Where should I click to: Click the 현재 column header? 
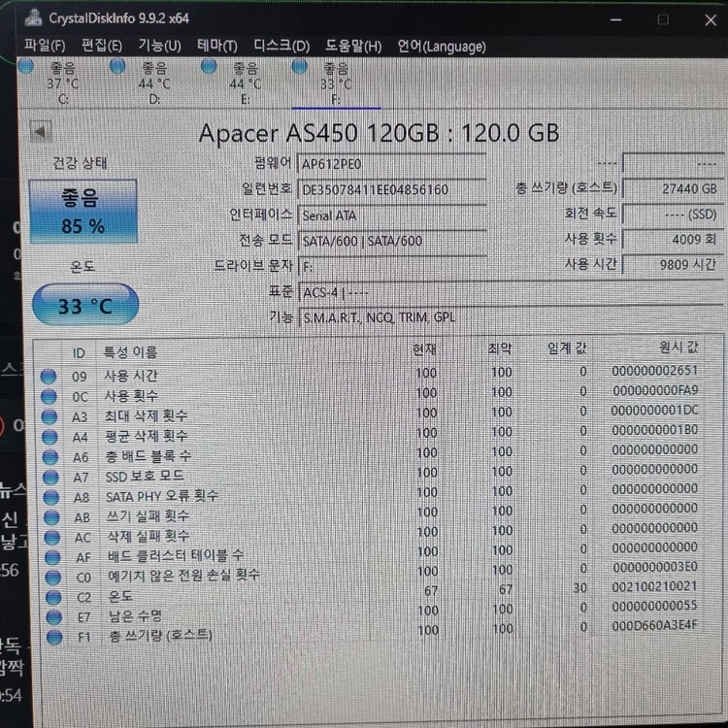pyautogui.click(x=424, y=349)
